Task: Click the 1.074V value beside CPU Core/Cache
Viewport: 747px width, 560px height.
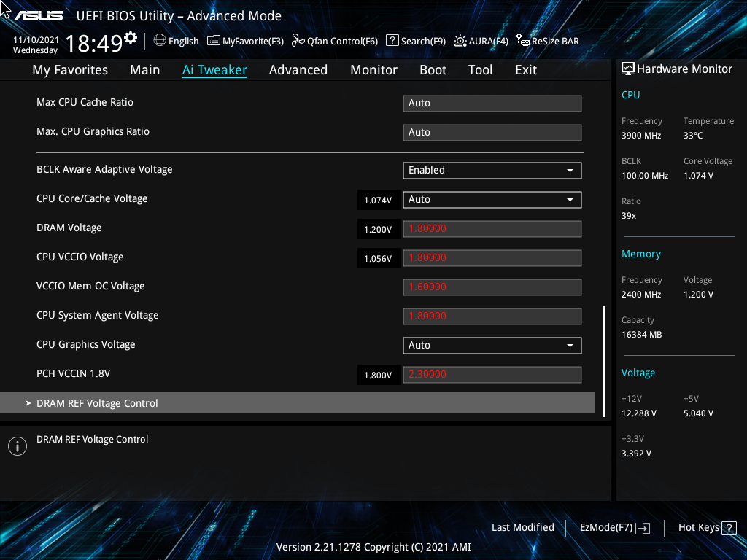Action: tap(378, 201)
